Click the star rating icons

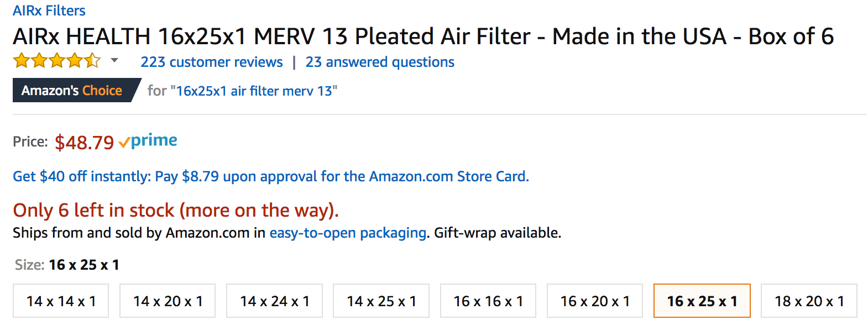[57, 60]
